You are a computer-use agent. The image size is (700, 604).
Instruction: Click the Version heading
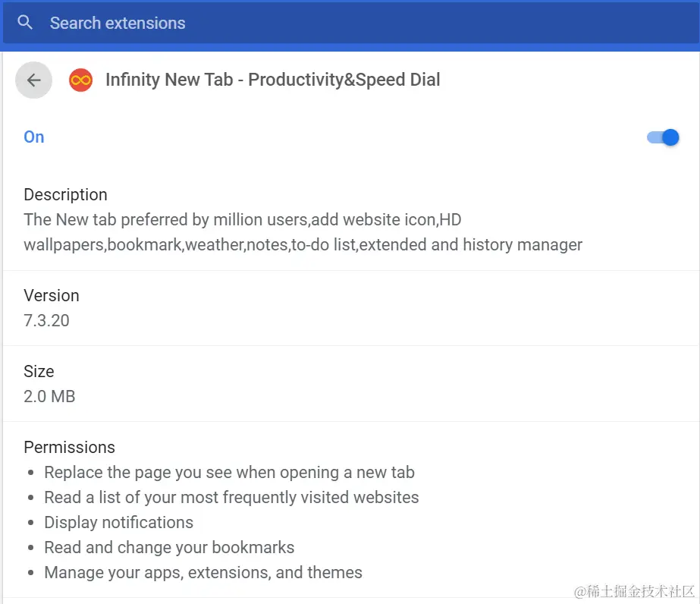pos(52,296)
